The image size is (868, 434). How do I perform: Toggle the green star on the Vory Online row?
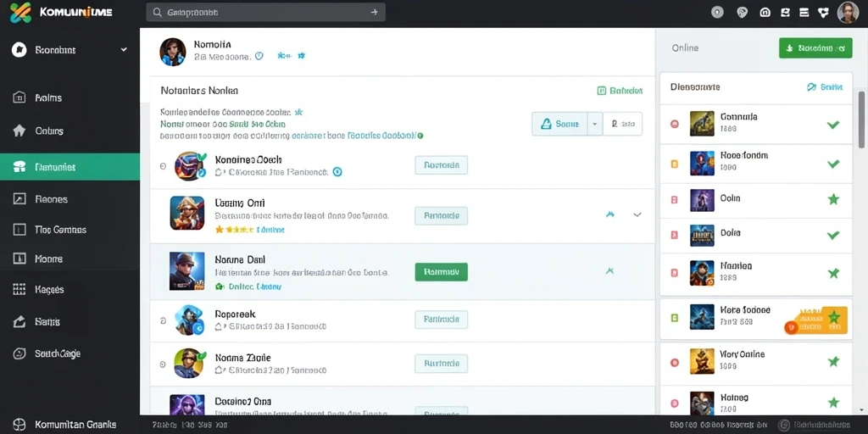[833, 361]
